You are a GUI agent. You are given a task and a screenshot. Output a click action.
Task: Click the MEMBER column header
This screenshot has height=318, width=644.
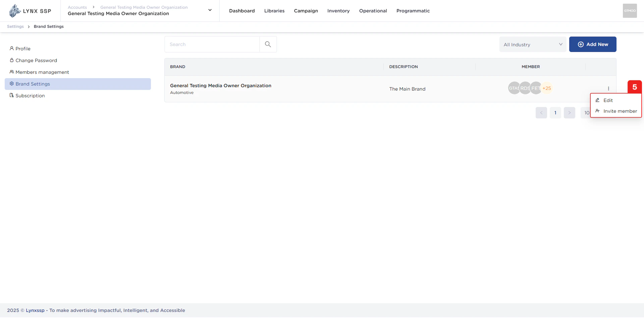pyautogui.click(x=531, y=67)
